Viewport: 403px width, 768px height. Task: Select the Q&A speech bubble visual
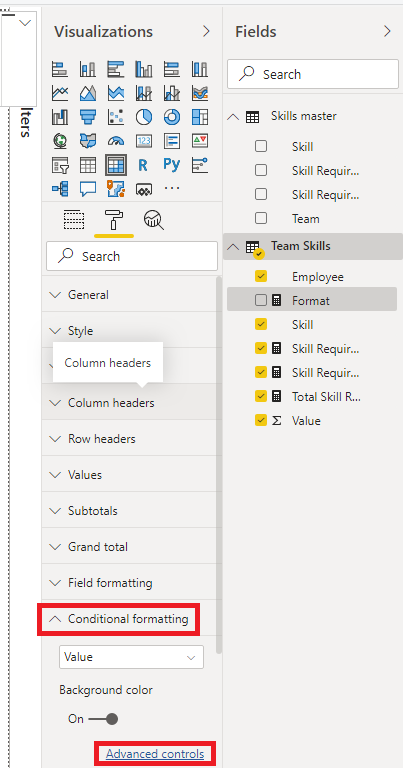88,189
